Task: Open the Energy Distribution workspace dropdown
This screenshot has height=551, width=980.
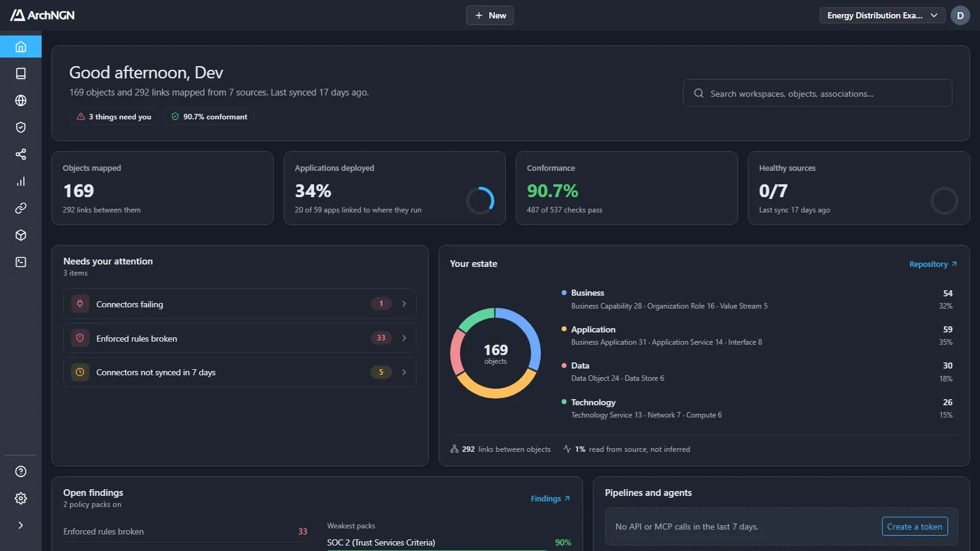Action: (x=883, y=15)
